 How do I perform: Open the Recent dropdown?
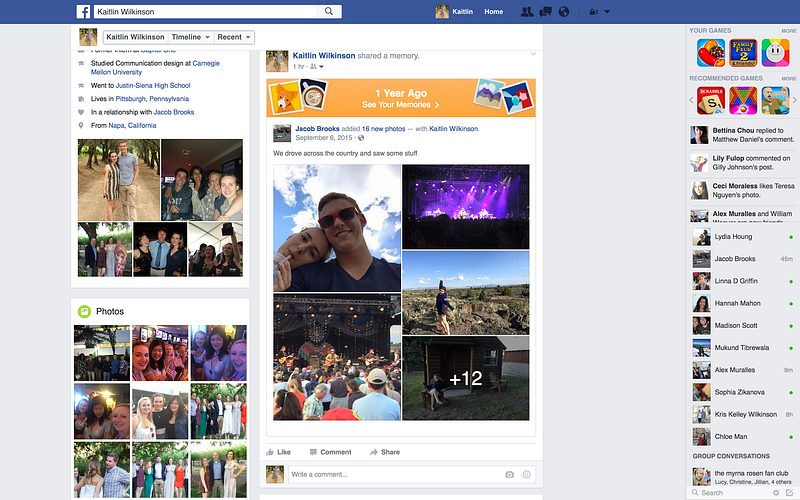click(x=234, y=37)
